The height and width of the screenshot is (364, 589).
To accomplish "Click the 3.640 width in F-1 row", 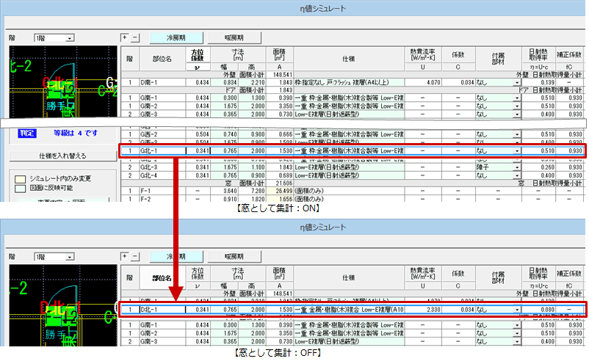I will (224, 191).
